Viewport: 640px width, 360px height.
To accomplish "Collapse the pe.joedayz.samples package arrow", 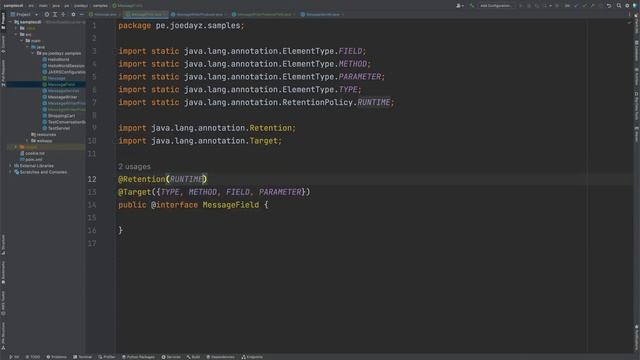I will (x=33, y=53).
